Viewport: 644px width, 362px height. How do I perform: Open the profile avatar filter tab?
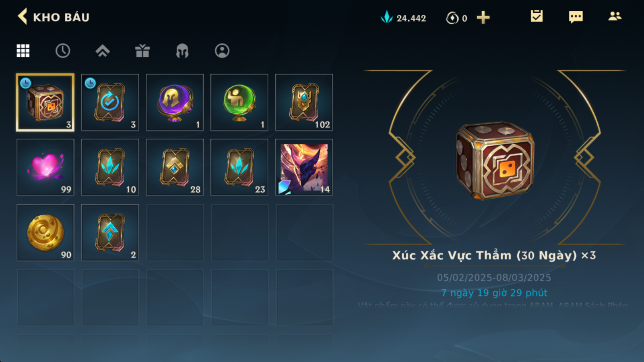click(222, 51)
